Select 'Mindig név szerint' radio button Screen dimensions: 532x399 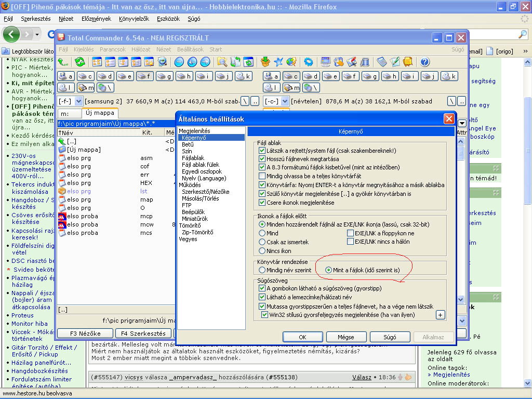[x=262, y=270]
